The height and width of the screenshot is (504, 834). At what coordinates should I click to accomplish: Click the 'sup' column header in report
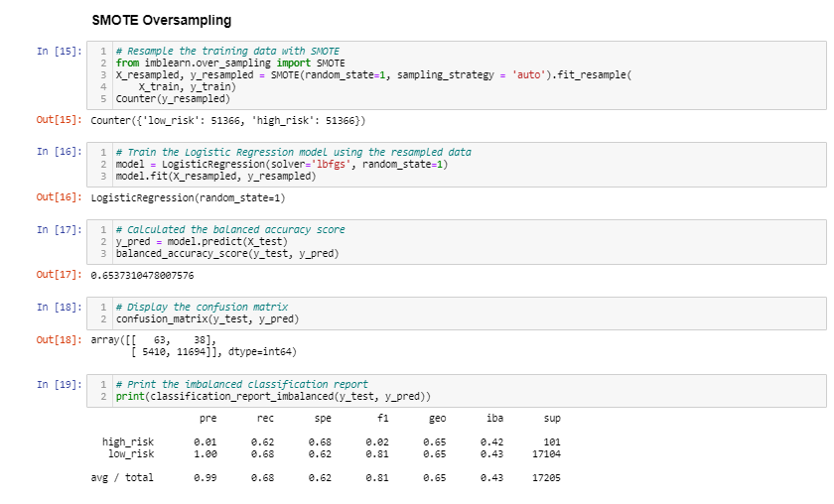(552, 419)
